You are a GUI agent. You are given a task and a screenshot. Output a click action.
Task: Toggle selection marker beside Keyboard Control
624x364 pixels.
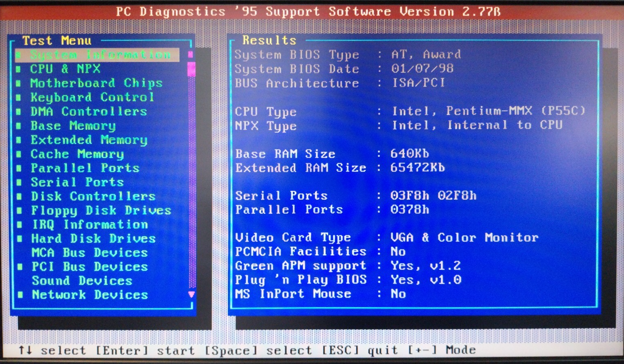coord(18,98)
